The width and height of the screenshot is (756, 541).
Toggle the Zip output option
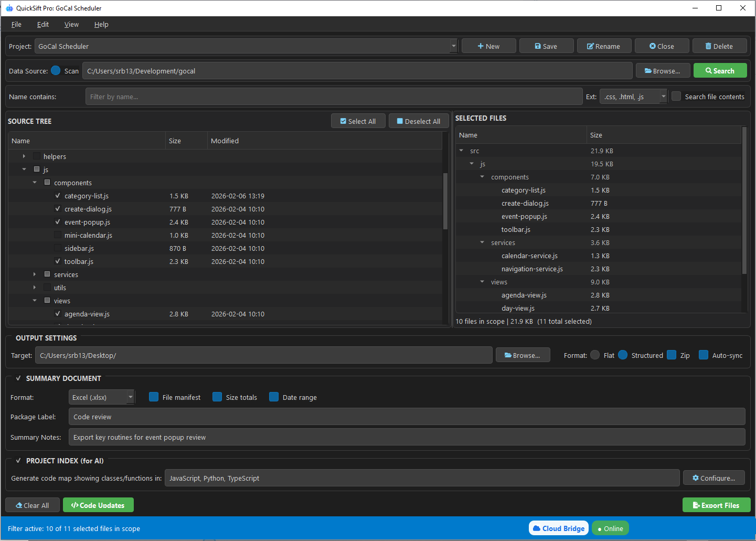pos(672,355)
